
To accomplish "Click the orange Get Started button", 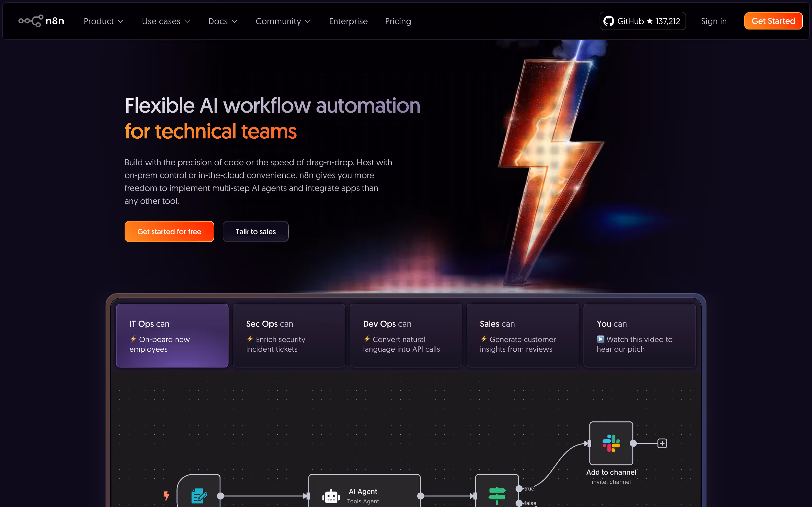I will 773,21.
